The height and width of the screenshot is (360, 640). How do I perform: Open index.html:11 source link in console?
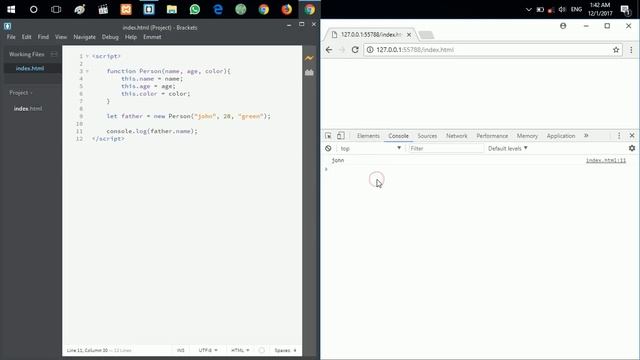(x=606, y=160)
